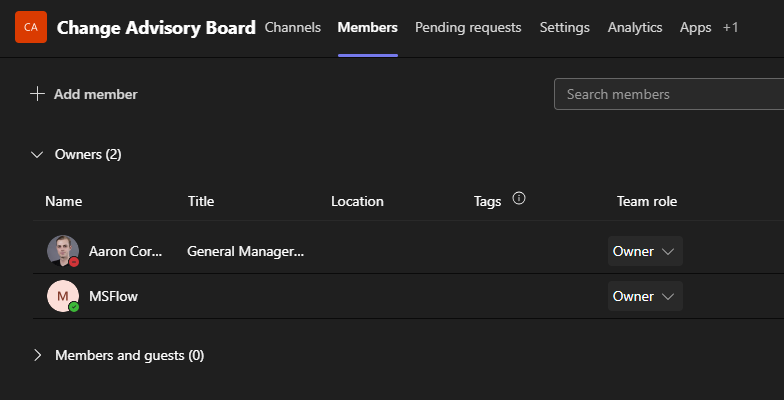The width and height of the screenshot is (784, 400).
Task: Click the plus icon beside Add member
Action: pos(38,94)
